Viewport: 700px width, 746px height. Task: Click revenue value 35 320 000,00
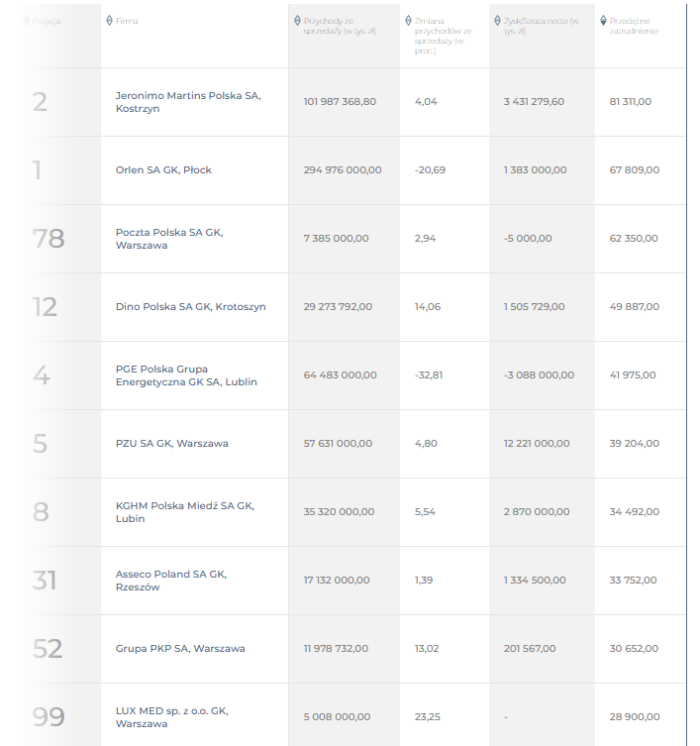(x=339, y=512)
